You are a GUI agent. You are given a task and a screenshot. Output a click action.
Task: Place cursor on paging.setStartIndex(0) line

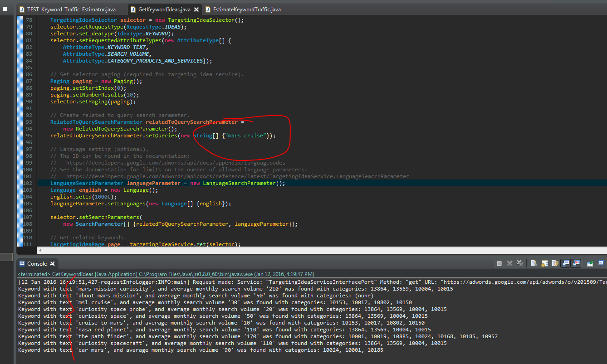point(88,88)
